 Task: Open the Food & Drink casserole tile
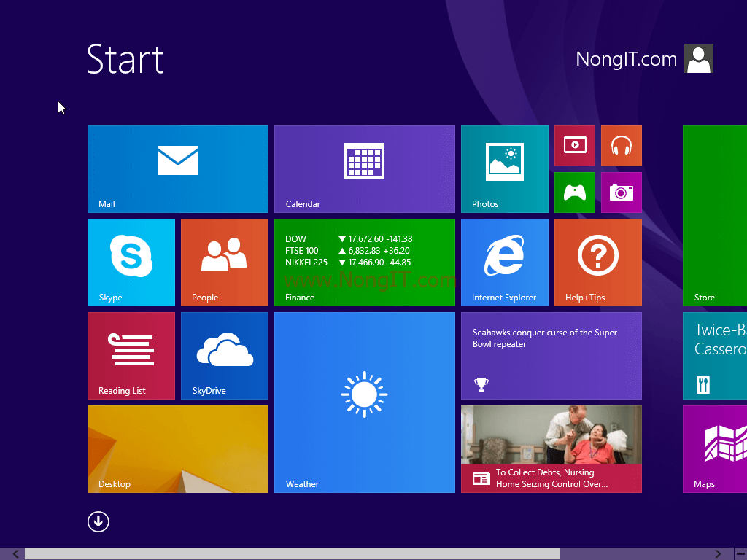(x=715, y=356)
